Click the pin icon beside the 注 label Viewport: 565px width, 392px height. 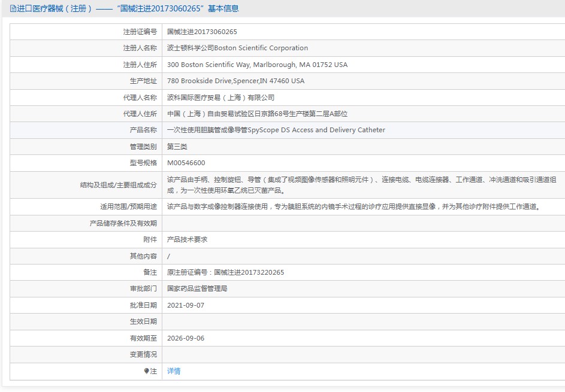pyautogui.click(x=147, y=371)
